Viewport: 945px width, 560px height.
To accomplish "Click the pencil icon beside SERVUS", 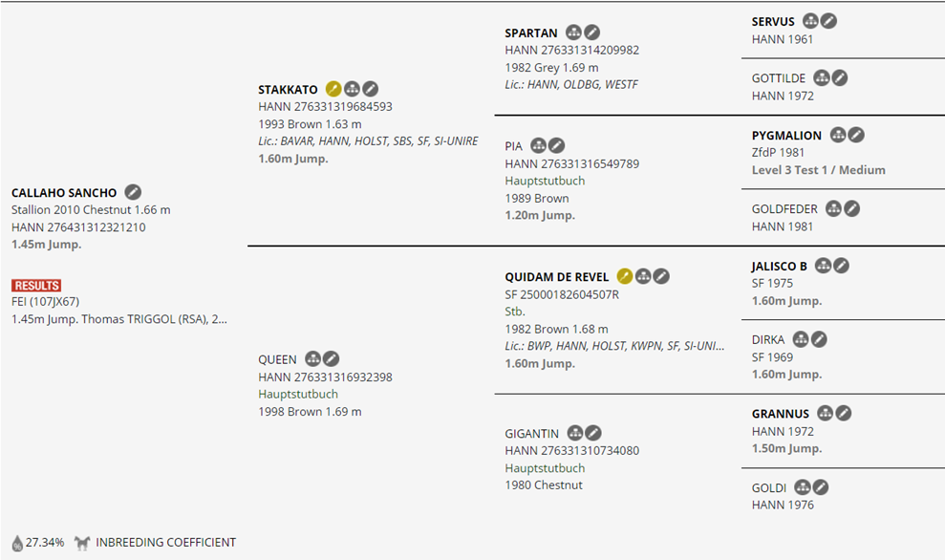I will 828,20.
